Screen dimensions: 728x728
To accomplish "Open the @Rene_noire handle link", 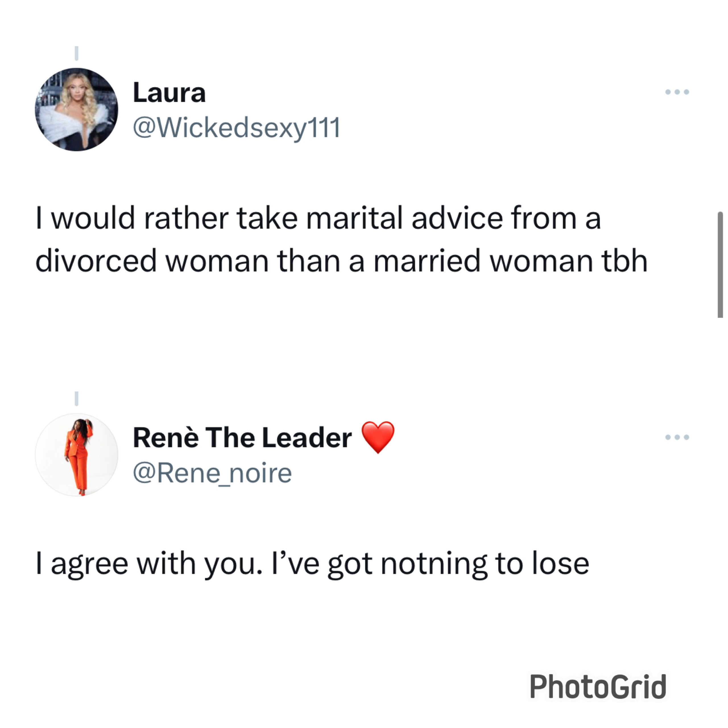I will click(212, 473).
